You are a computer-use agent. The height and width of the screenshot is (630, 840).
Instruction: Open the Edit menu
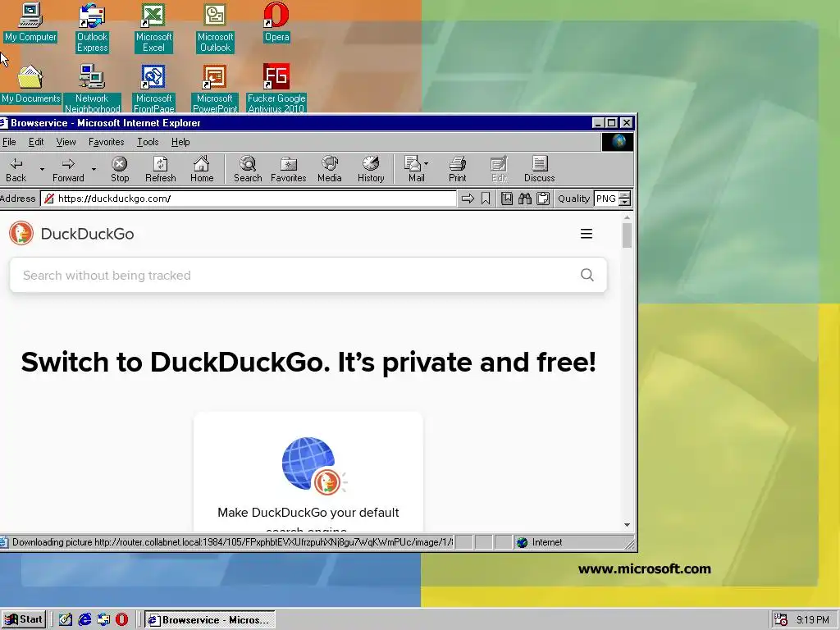(x=36, y=142)
